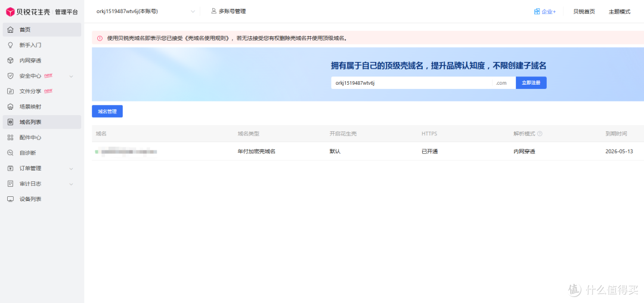Click the 设备列表 monitor icon
The image size is (644, 303).
point(11,199)
